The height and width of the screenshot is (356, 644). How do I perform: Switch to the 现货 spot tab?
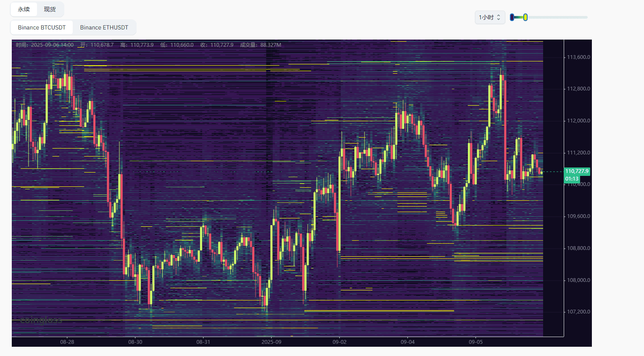click(50, 9)
